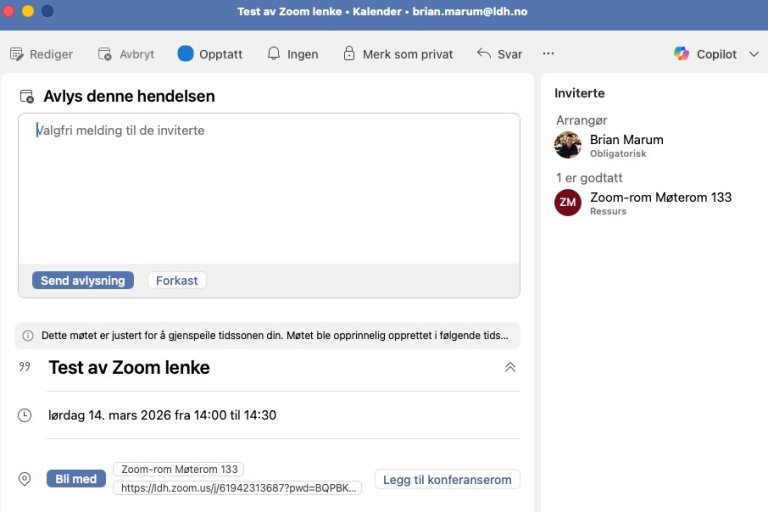Click the blue full-screen window button
Viewport: 768px width, 512px height.
coord(48,11)
